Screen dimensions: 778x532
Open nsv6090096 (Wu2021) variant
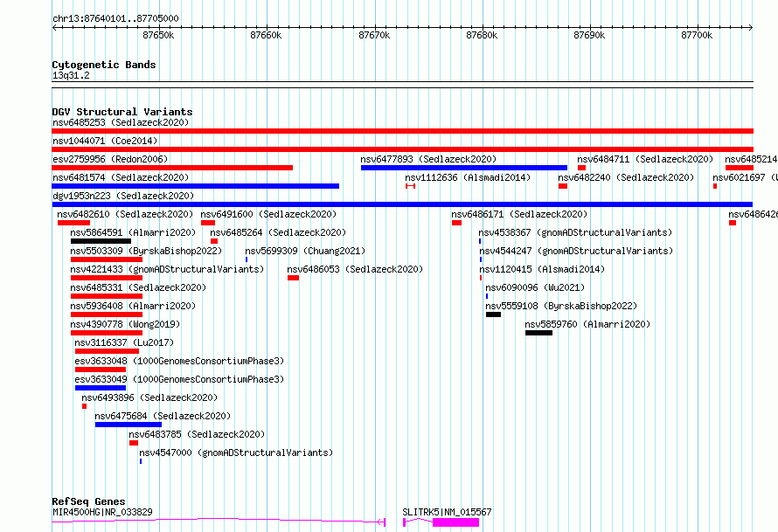coord(535,287)
